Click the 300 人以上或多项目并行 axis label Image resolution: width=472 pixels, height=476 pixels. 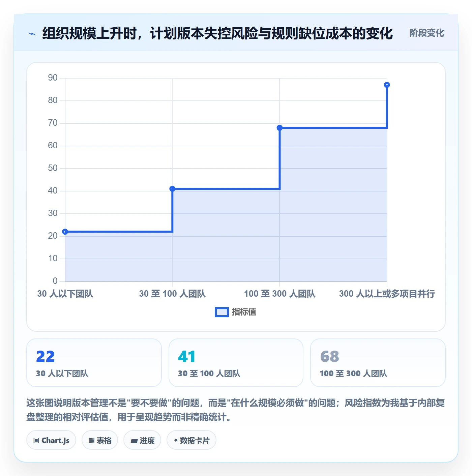[387, 294]
